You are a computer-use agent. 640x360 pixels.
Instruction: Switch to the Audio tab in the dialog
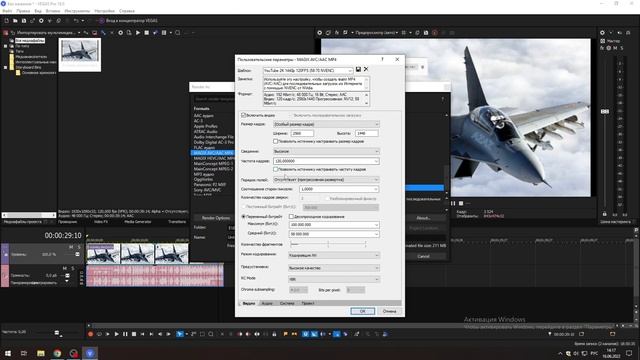tap(267, 303)
